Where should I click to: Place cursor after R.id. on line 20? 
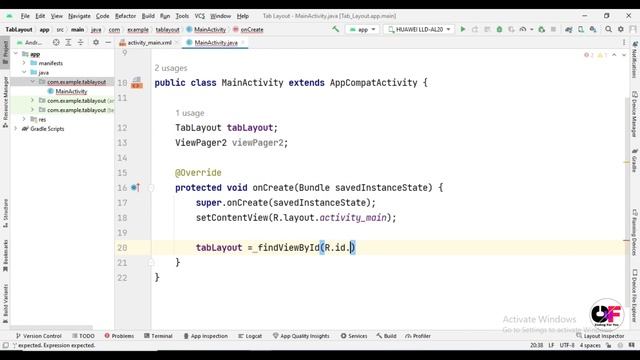(x=350, y=248)
